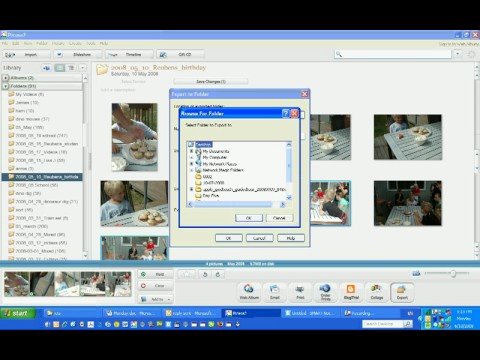The height and width of the screenshot is (360, 480).
Task: Expand My Computer in folder tree
Action: click(x=191, y=157)
